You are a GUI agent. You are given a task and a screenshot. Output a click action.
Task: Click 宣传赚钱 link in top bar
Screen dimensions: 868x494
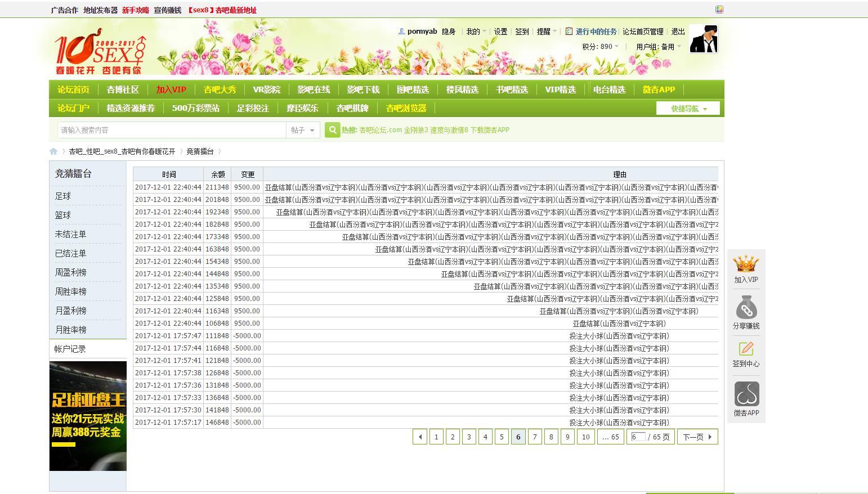point(168,10)
